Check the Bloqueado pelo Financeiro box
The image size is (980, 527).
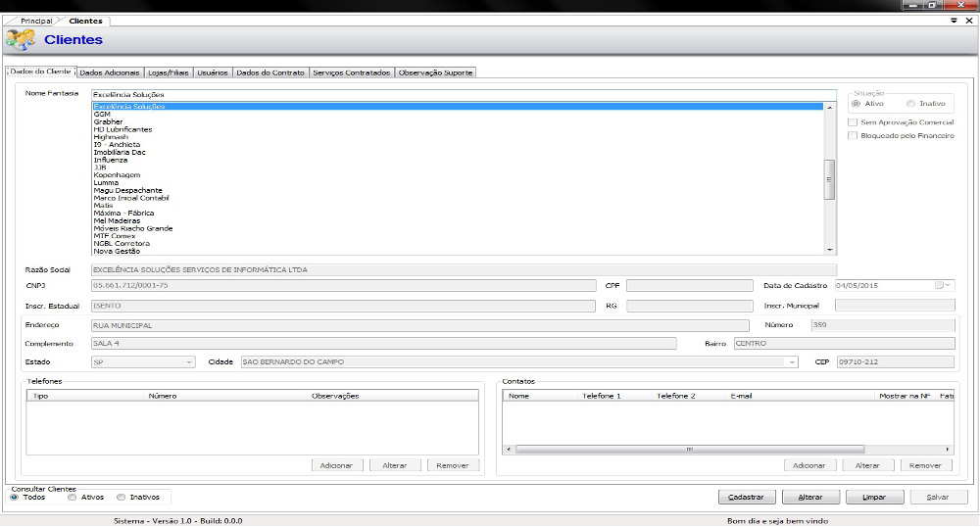coord(853,136)
